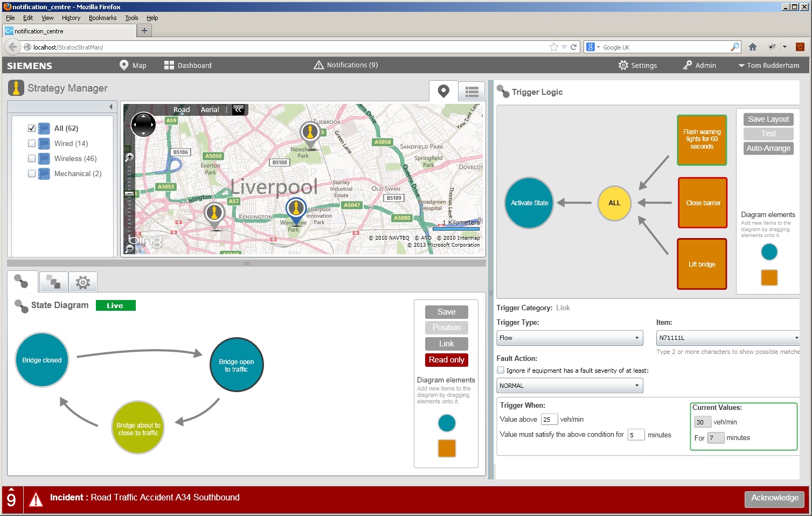812x516 pixels.
Task: Open the Tom Rudderham user menu
Action: [x=768, y=65]
